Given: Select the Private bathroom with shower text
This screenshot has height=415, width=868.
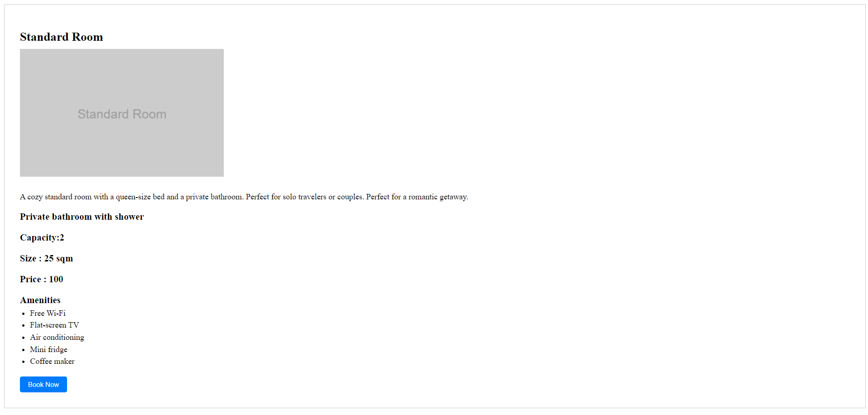Looking at the screenshot, I should tap(82, 217).
